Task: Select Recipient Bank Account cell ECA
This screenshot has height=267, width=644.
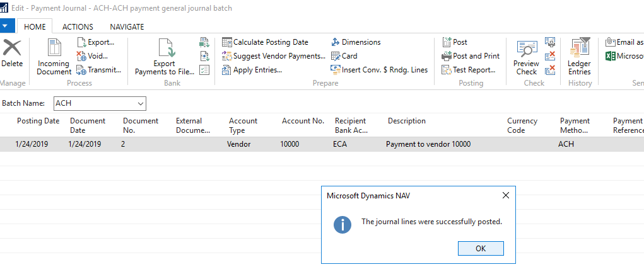Action: 339,144
